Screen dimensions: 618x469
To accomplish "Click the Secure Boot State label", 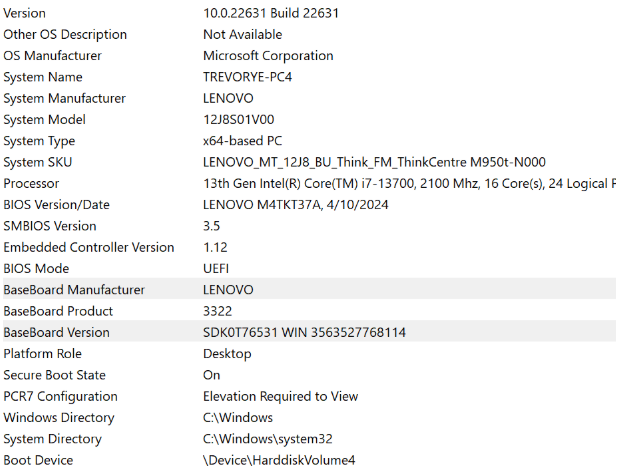I will 54,375.
